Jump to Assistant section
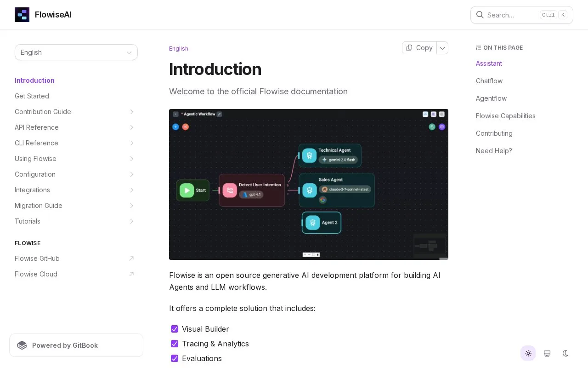The width and height of the screenshot is (588, 368). coord(489,63)
